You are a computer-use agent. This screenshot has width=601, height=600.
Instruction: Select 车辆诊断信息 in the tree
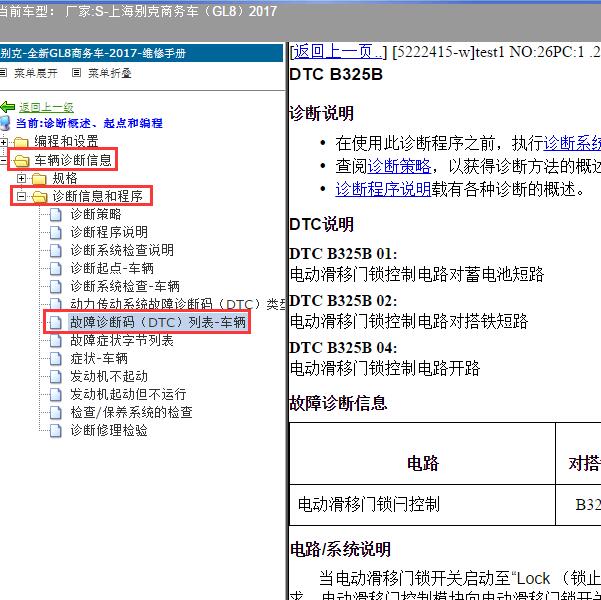tap(73, 160)
